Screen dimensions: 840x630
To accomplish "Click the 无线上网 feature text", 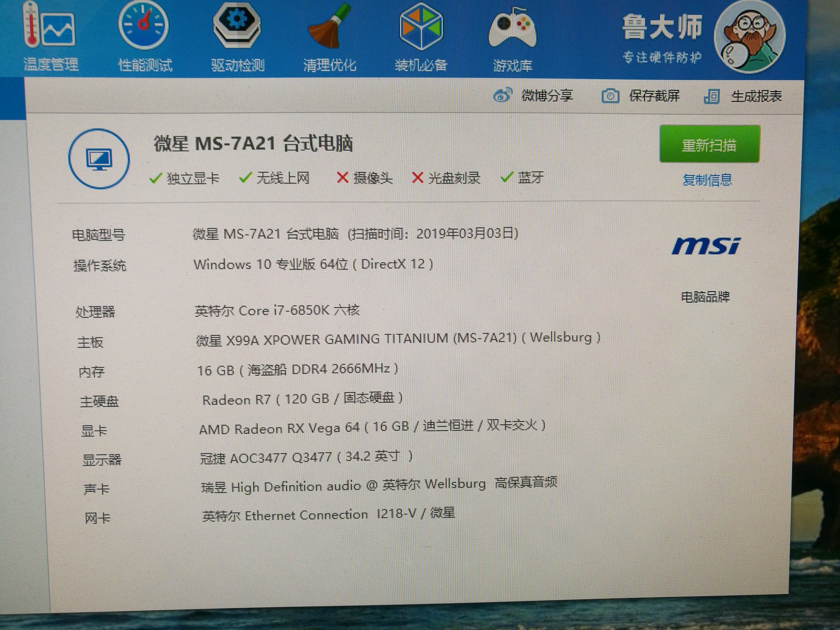I will [283, 178].
